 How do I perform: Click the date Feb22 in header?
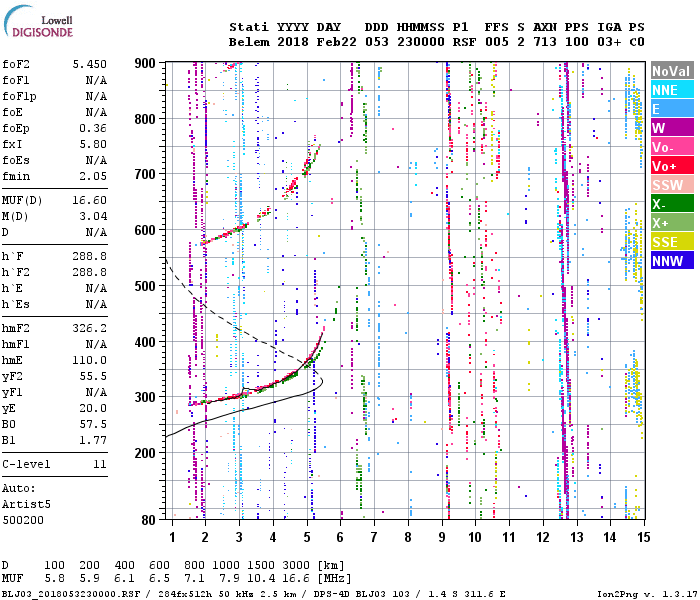click(x=337, y=42)
